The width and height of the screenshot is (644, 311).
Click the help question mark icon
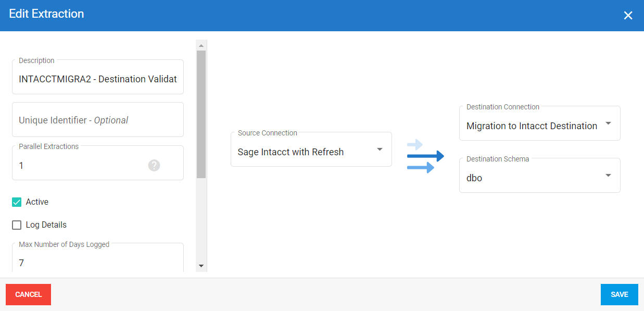pos(154,166)
